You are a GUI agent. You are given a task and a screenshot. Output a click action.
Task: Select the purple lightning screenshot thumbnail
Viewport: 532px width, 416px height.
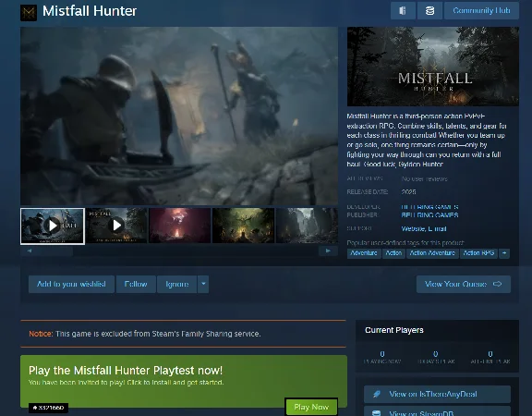pos(180,226)
